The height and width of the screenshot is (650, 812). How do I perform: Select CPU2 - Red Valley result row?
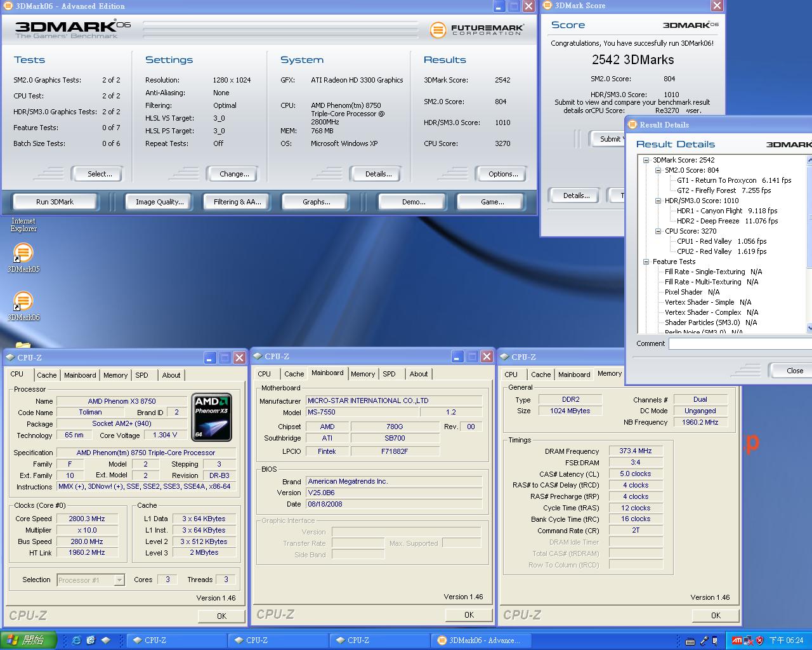721,251
